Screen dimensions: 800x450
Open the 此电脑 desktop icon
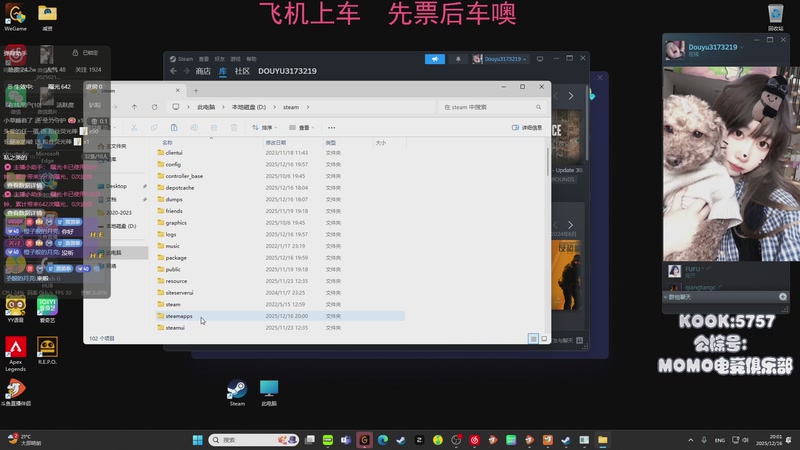269,392
